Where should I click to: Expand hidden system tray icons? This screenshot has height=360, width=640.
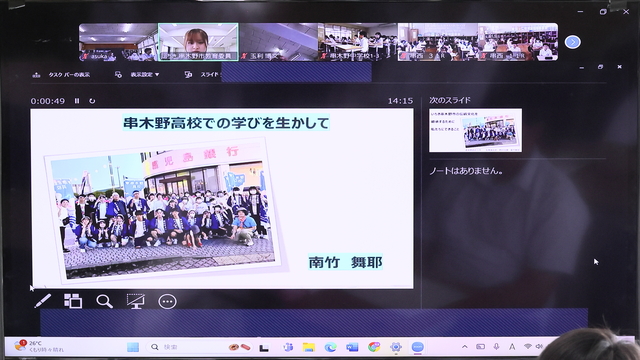[464, 347]
